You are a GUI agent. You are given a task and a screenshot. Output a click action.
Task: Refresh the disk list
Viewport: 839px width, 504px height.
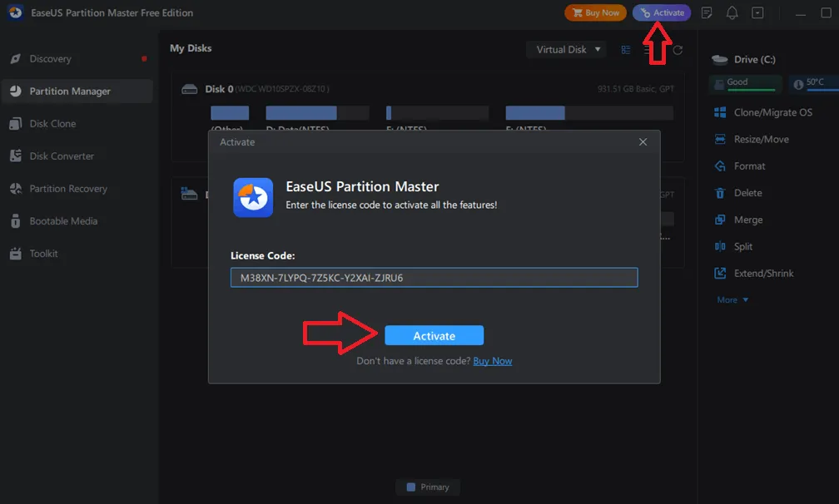pyautogui.click(x=678, y=50)
